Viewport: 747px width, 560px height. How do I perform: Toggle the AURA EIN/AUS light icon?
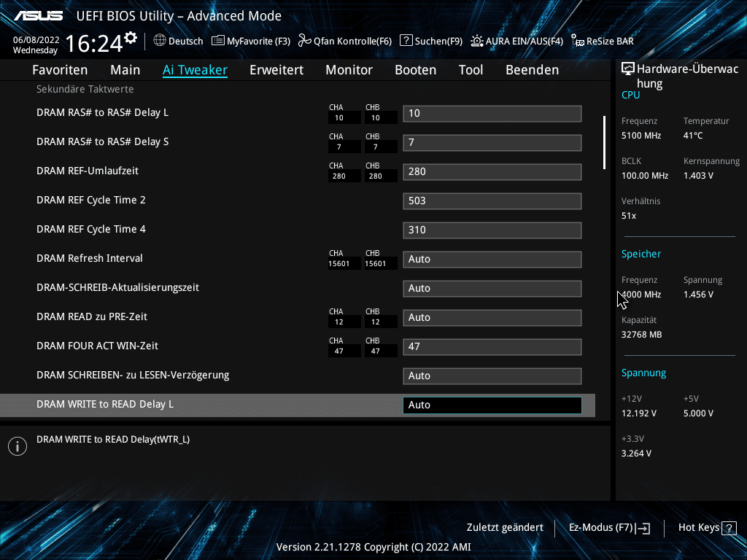click(477, 41)
